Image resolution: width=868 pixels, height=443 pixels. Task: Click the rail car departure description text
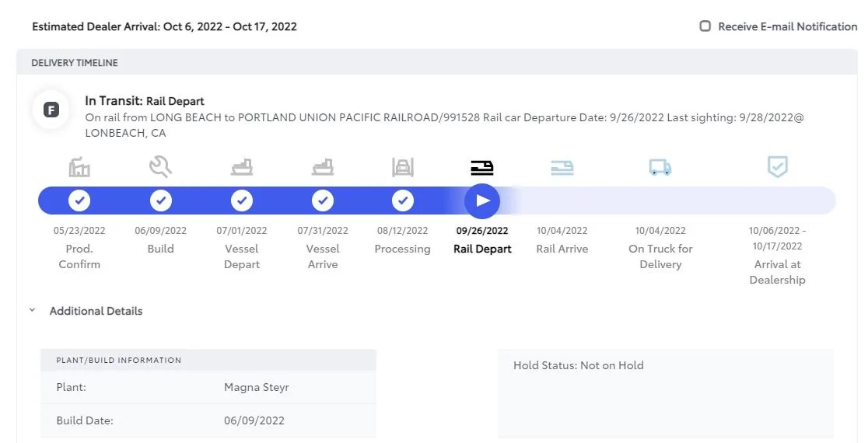point(445,125)
